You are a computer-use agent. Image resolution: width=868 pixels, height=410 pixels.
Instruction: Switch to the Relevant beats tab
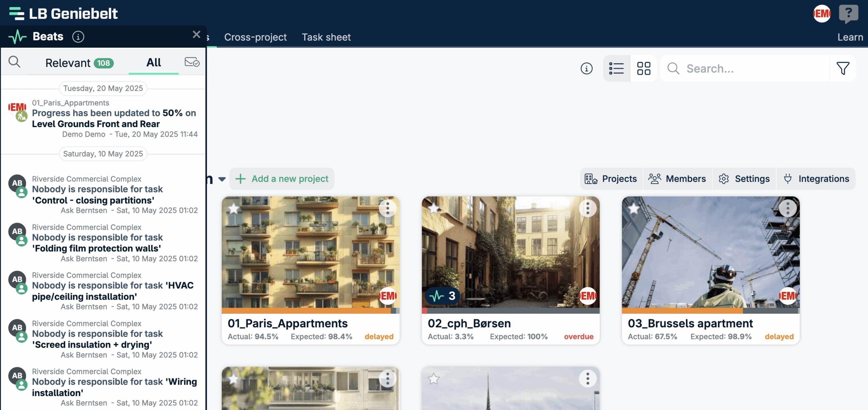(79, 63)
